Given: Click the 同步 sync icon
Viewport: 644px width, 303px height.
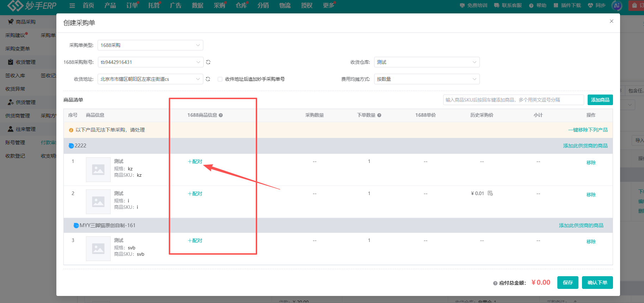Looking at the screenshot, I should point(597,5).
